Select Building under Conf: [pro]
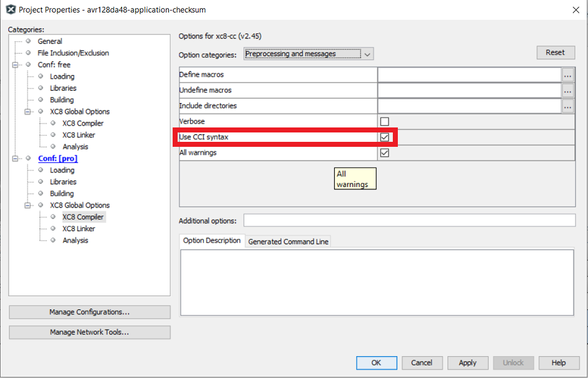Image resolution: width=588 pixels, height=378 pixels. pos(62,193)
